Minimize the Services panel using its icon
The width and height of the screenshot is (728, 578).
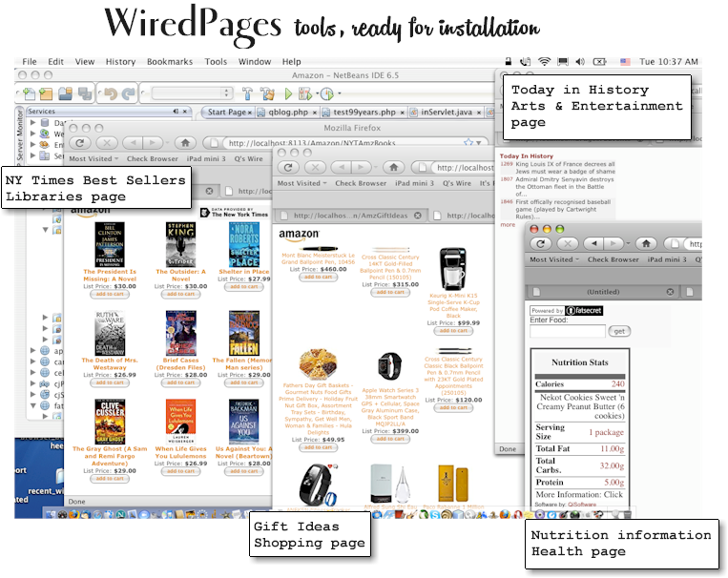[x=176, y=112]
